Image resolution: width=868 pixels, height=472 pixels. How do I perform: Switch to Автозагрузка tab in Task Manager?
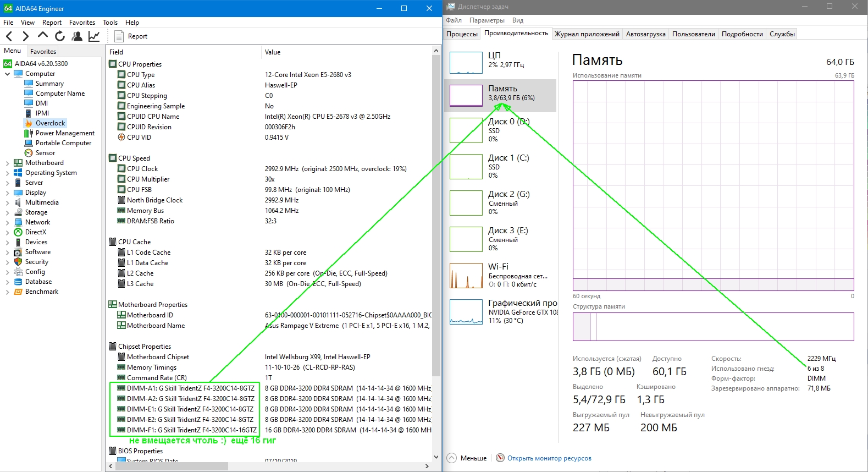tap(646, 34)
